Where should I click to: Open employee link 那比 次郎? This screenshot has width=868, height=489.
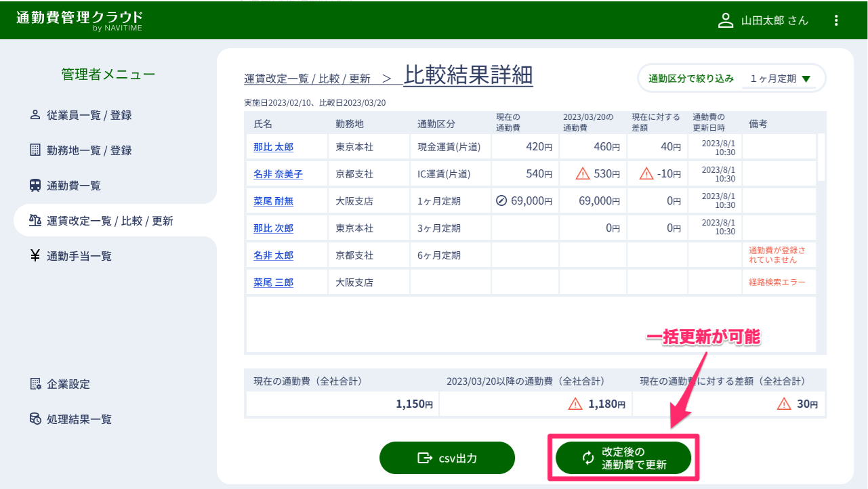pos(273,228)
